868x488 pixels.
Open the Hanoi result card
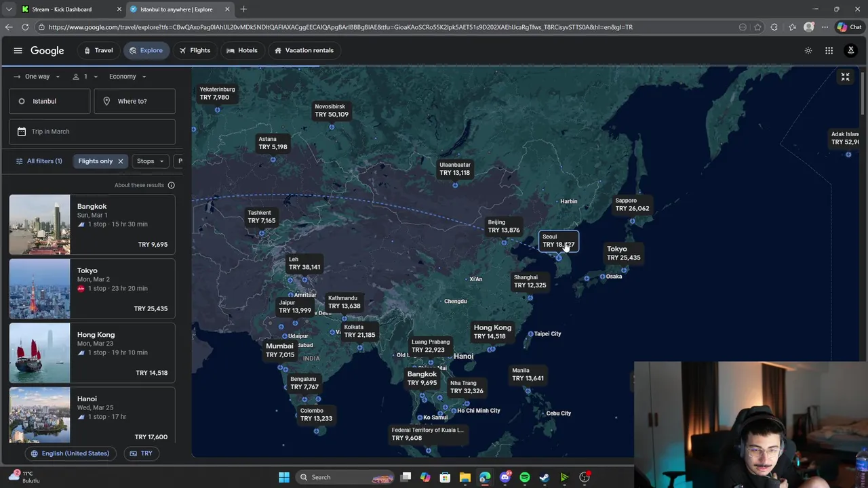(x=92, y=415)
